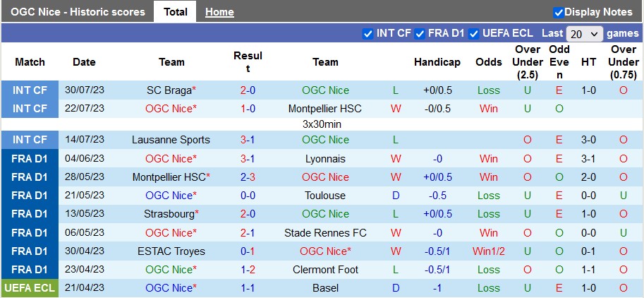Open the Montpellier HSC team link
The width and height of the screenshot is (644, 298).
[x=325, y=109]
